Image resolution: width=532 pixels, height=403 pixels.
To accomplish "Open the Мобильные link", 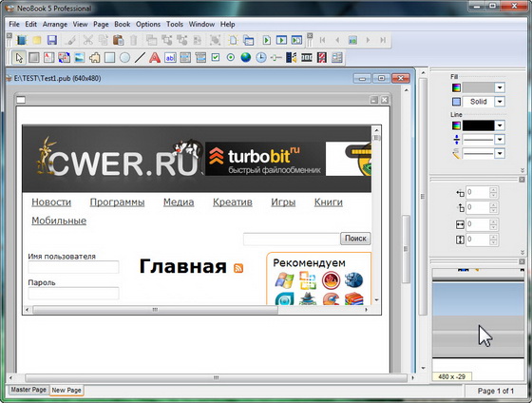I will [x=59, y=221].
